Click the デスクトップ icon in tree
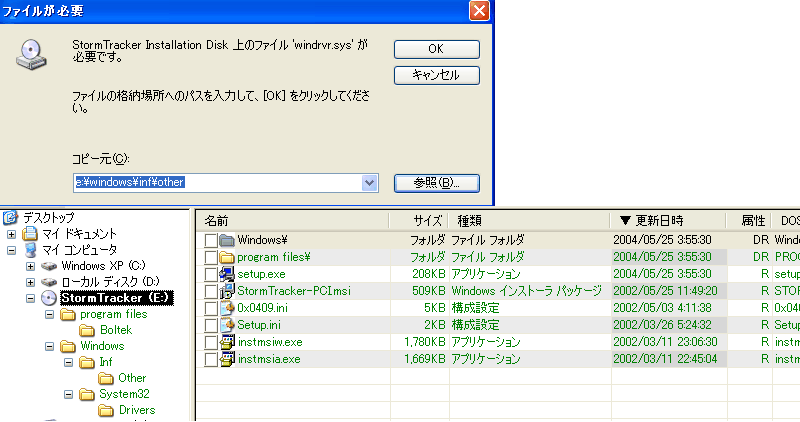Screen dimensions: 800x422 [11, 218]
